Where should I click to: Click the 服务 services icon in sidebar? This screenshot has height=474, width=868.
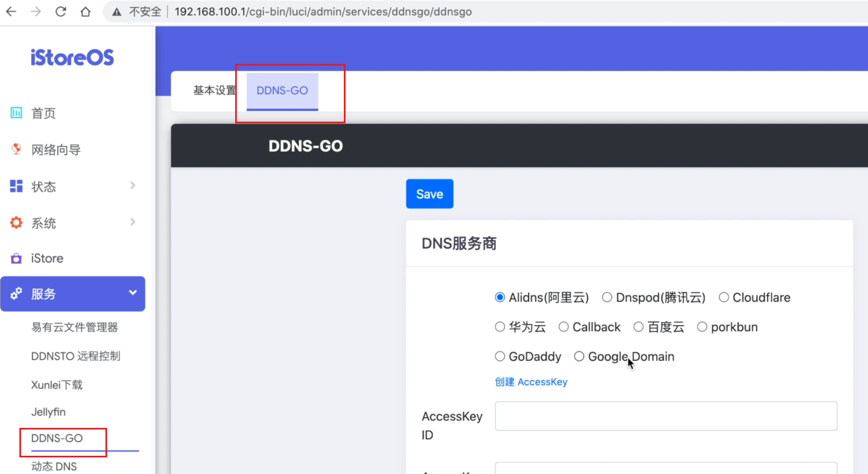click(16, 294)
